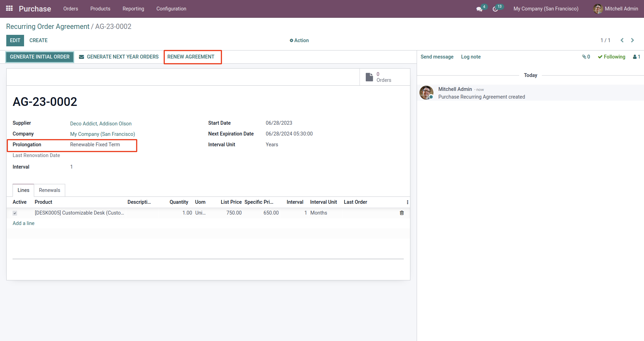Click quantity cell 1.00

coord(187,213)
